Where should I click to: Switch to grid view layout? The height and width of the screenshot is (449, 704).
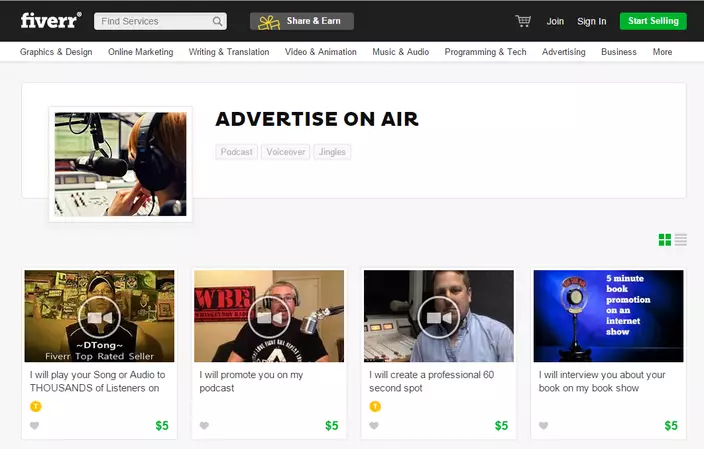coord(665,240)
